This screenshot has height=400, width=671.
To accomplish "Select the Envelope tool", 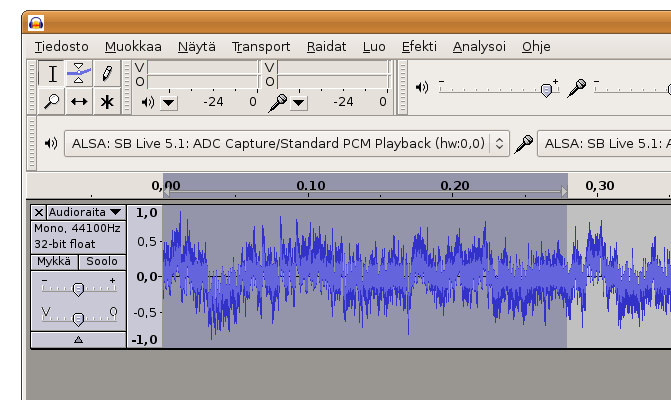I will pyautogui.click(x=79, y=74).
